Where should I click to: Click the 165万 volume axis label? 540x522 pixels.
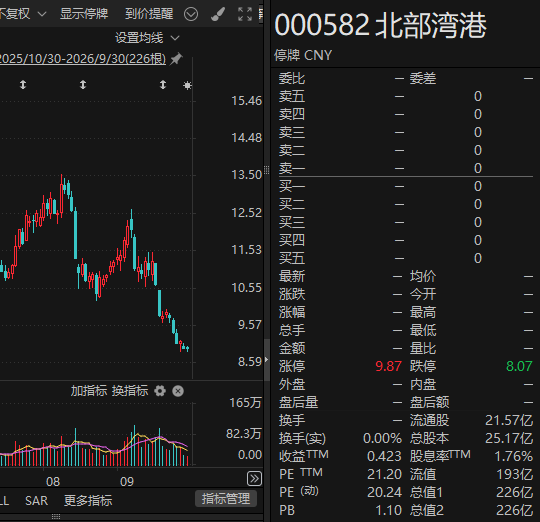coord(246,403)
